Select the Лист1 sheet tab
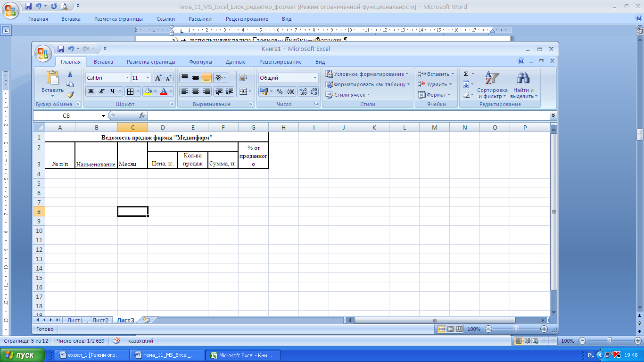644x362 pixels. tap(75, 320)
